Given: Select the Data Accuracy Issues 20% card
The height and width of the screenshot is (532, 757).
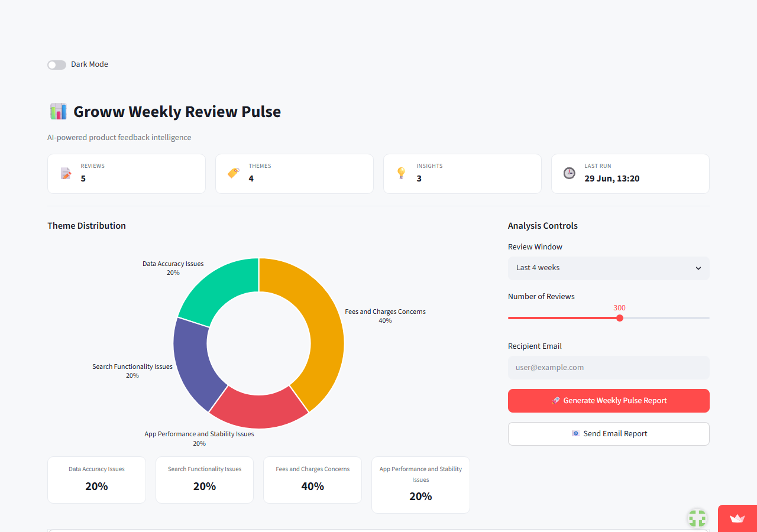Looking at the screenshot, I should (96, 480).
